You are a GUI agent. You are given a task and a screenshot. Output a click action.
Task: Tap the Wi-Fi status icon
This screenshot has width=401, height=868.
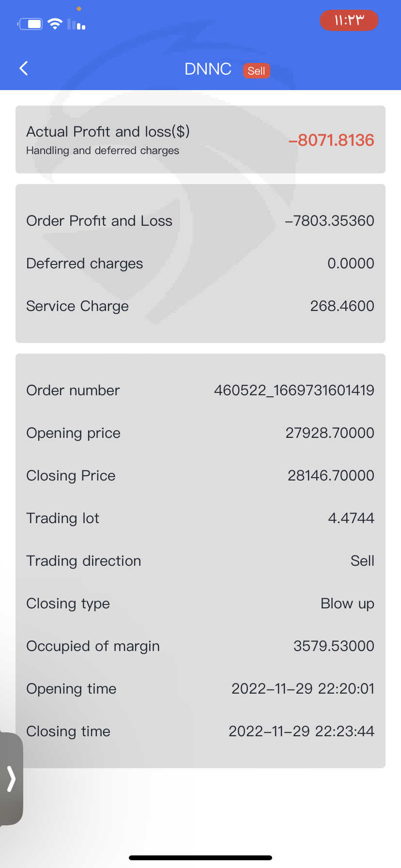55,24
